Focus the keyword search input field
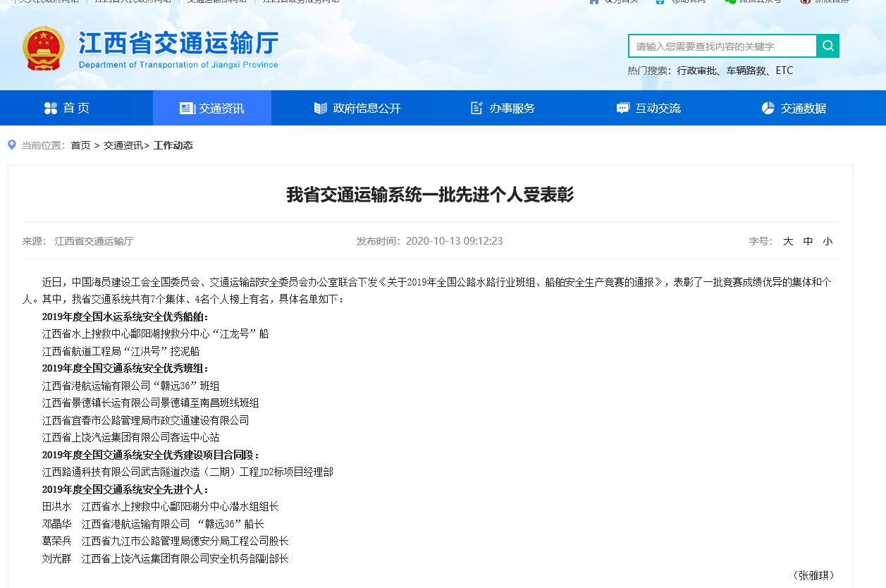 [x=722, y=46]
